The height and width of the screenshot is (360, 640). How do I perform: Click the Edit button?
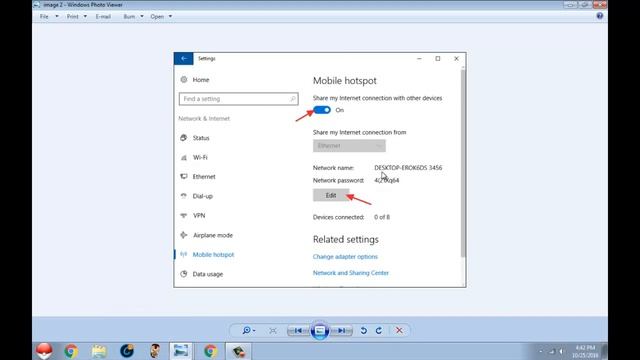click(331, 195)
